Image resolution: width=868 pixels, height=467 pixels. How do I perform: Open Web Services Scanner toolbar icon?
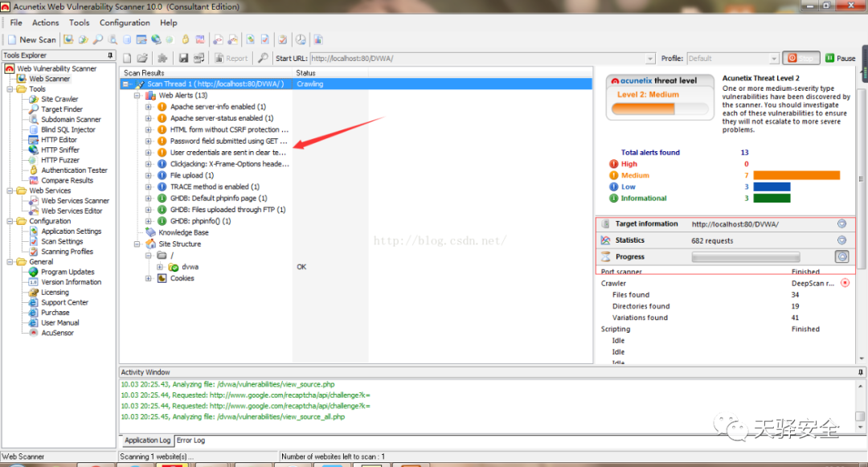point(218,39)
